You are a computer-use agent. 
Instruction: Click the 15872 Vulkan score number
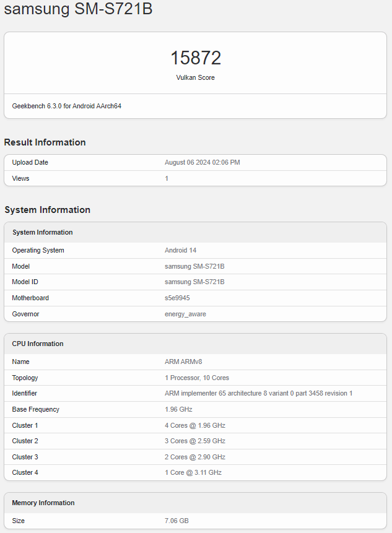pos(196,58)
